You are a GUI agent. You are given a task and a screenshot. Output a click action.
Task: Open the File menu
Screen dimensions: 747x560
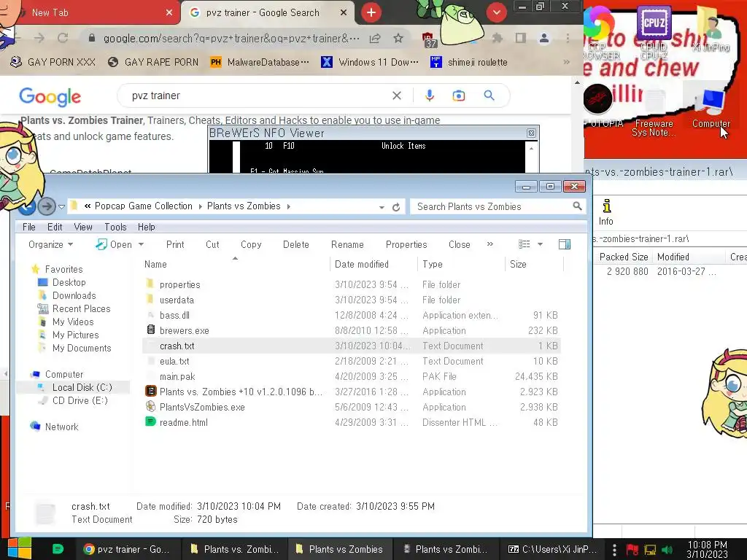click(x=29, y=227)
